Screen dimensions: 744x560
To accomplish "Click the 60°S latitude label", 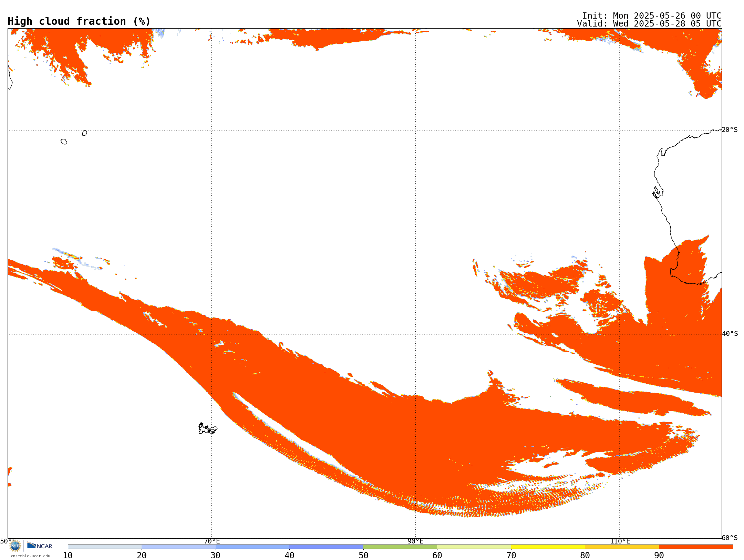I will [730, 538].
